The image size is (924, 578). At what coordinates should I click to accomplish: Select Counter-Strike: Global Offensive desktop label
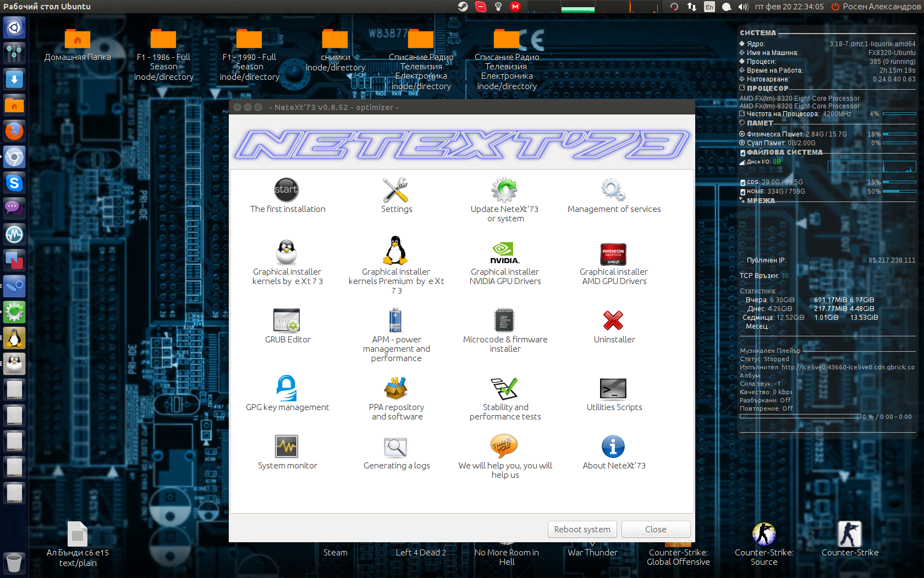pos(678,557)
